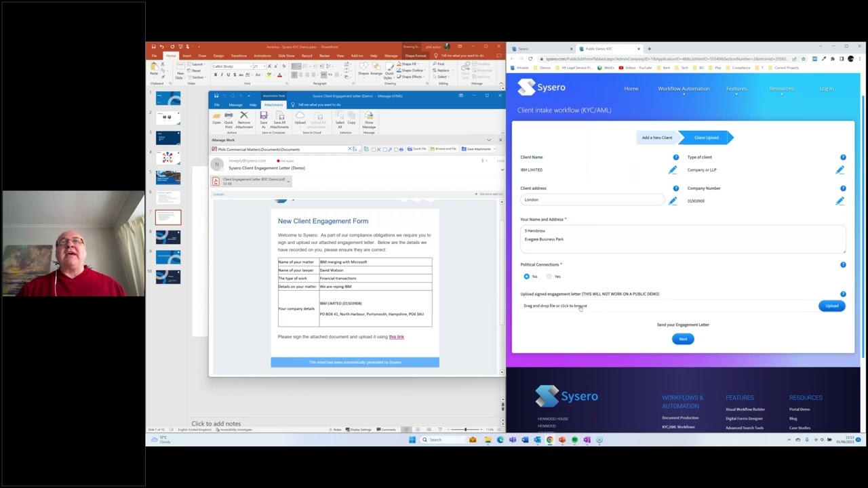Click London client address field
Viewport: 868px width, 488px height.
592,200
